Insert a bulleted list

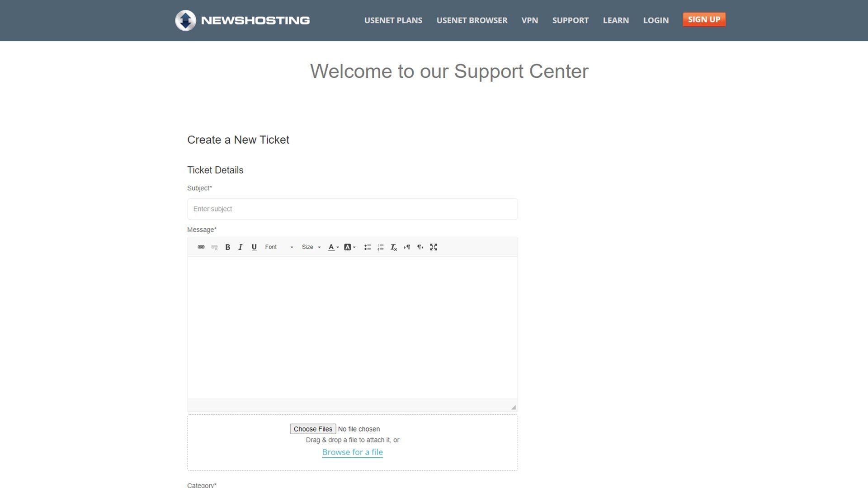point(368,247)
